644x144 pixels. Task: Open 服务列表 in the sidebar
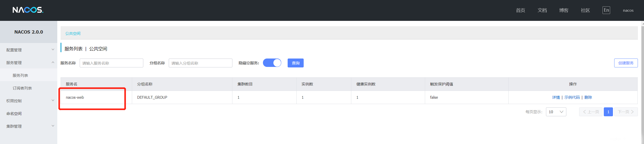click(x=20, y=75)
